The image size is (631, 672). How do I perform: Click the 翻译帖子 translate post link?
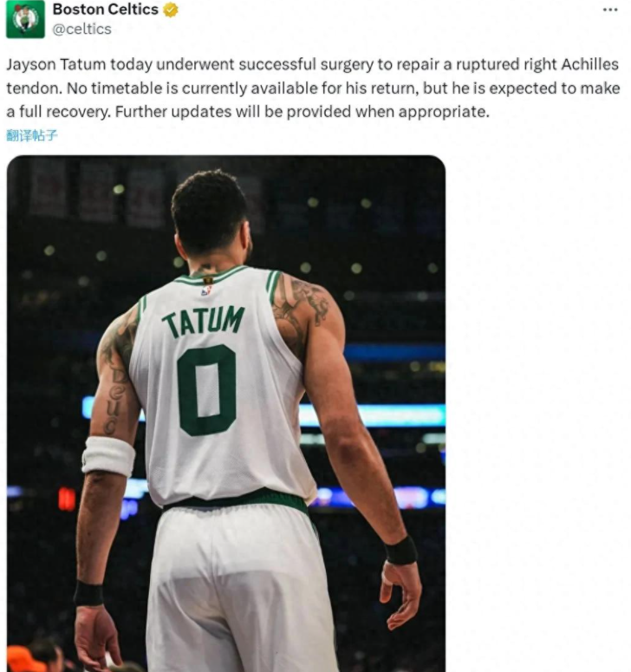32,135
